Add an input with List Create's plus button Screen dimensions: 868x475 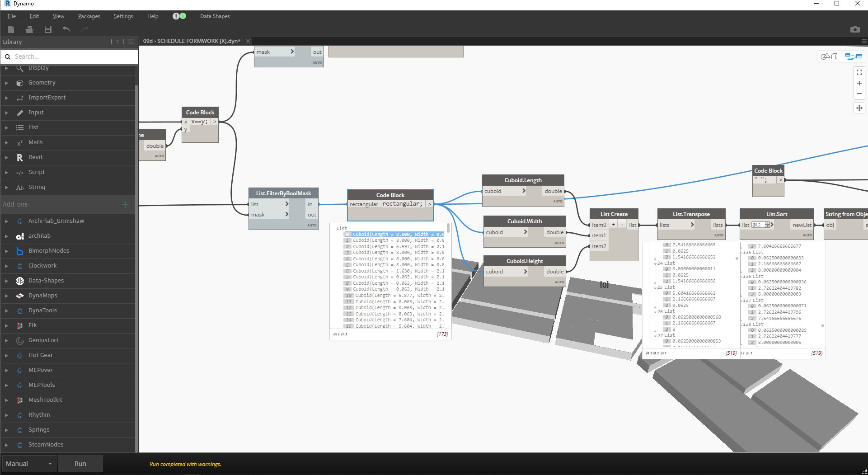click(613, 225)
